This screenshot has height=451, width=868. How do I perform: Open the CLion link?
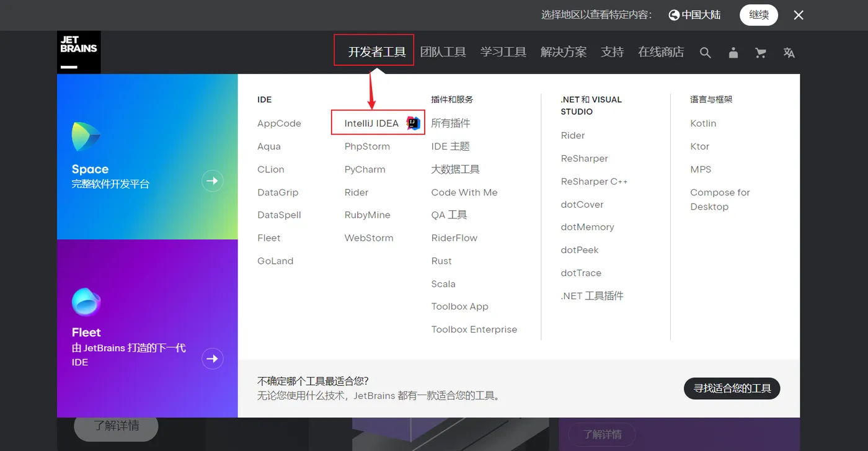[271, 169]
